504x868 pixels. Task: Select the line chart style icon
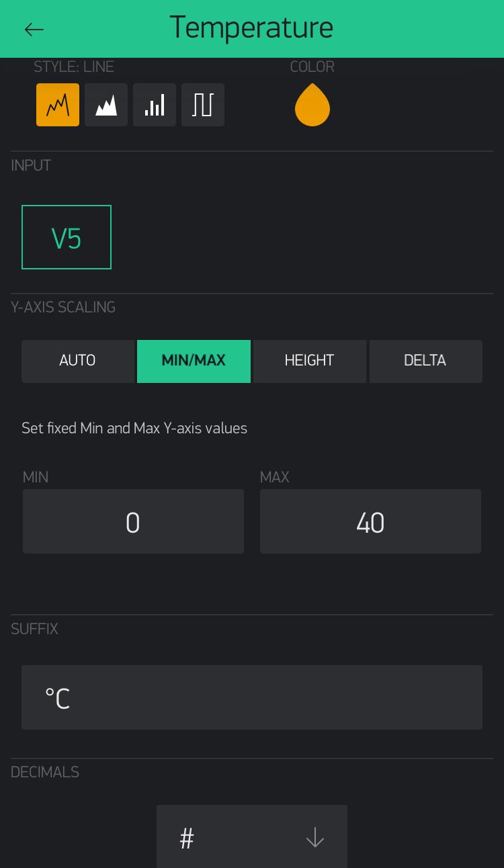point(58,105)
